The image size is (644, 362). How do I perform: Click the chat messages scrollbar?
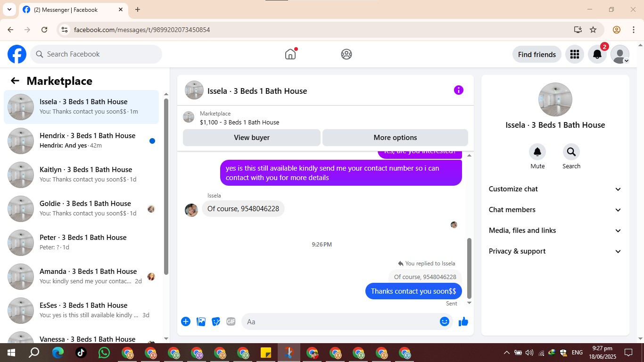[469, 268]
